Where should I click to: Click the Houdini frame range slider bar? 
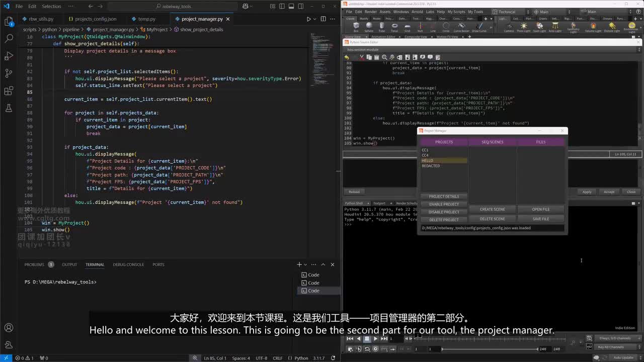coord(490,349)
